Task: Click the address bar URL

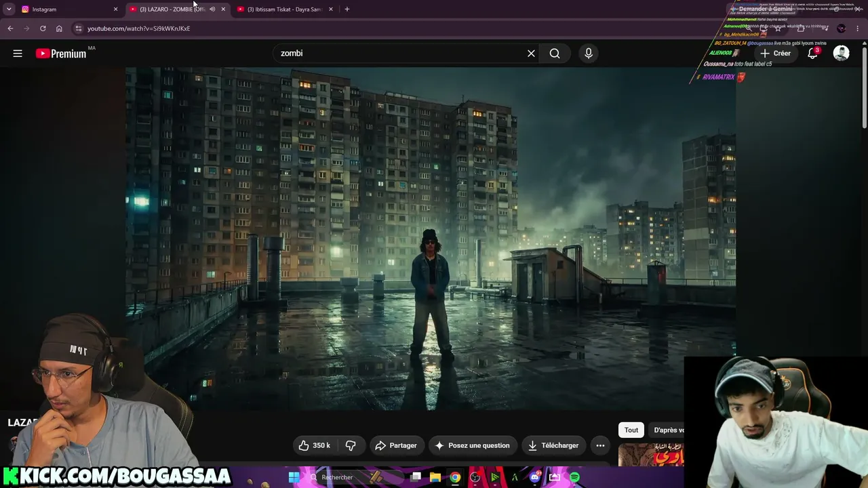Action: pyautogui.click(x=138, y=28)
